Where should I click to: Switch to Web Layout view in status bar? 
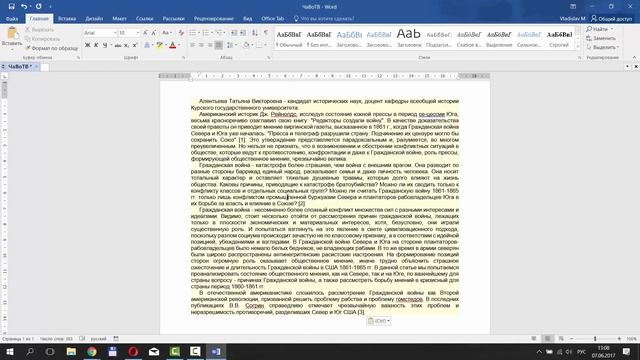click(561, 339)
